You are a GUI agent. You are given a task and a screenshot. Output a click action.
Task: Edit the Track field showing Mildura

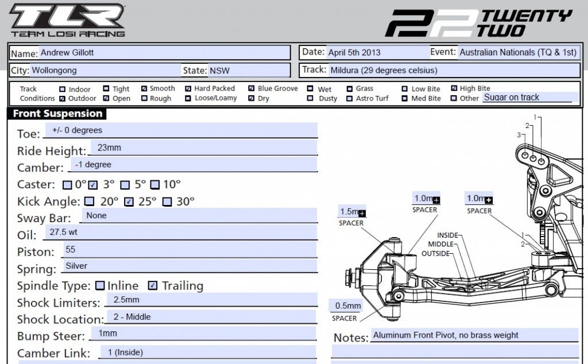[454, 70]
